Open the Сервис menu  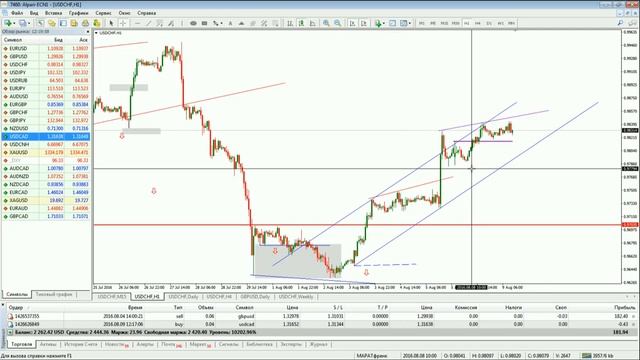tap(103, 13)
